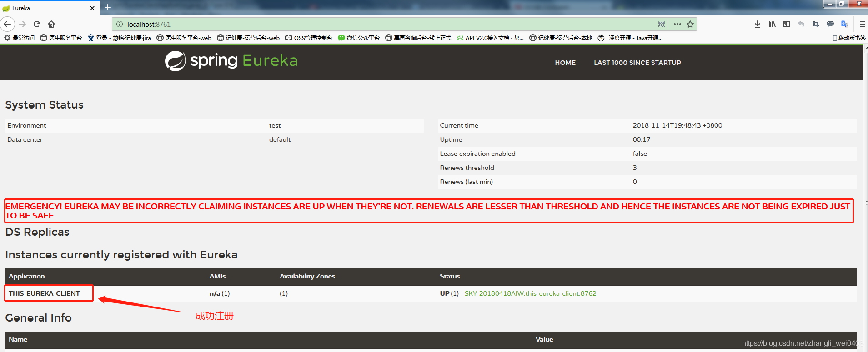Open page actions three-dot menu

(x=677, y=24)
